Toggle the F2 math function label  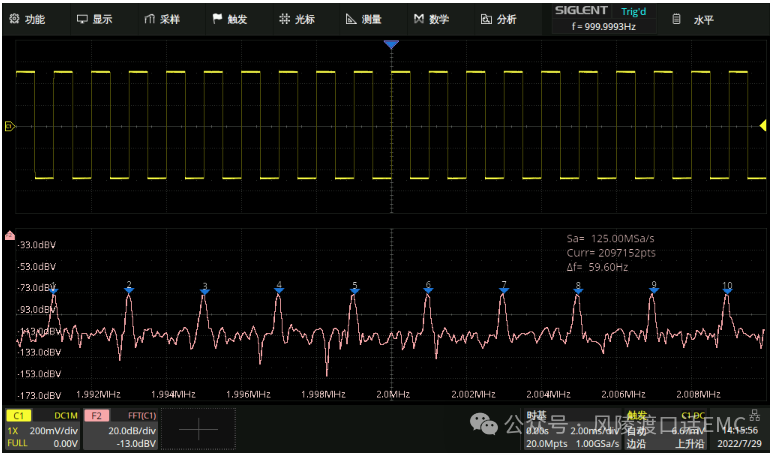[x=96, y=414]
